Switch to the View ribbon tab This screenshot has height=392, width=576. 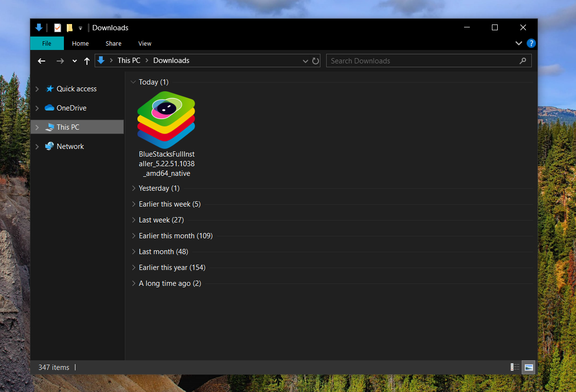(x=145, y=43)
